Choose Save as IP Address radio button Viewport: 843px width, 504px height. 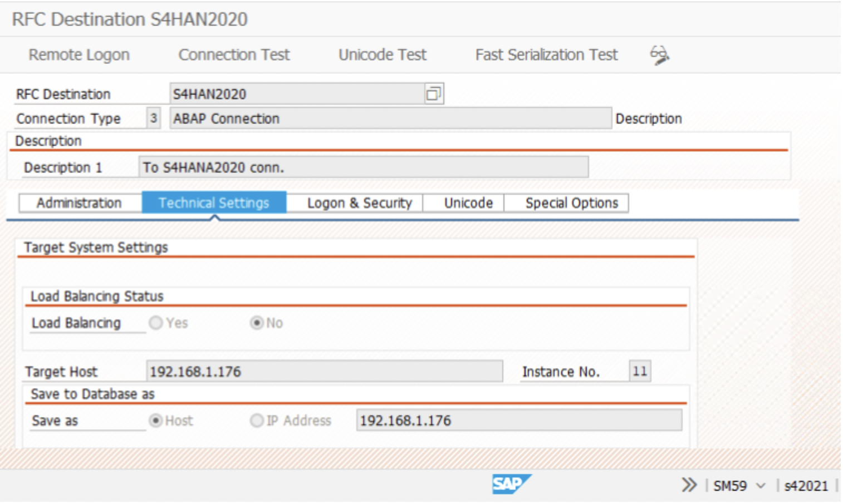coord(257,421)
